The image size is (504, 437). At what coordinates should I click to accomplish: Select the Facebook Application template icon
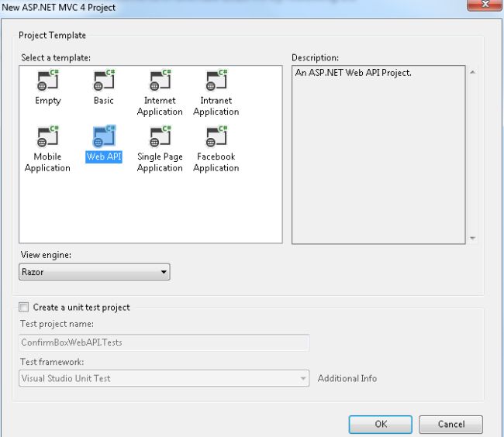pos(216,136)
